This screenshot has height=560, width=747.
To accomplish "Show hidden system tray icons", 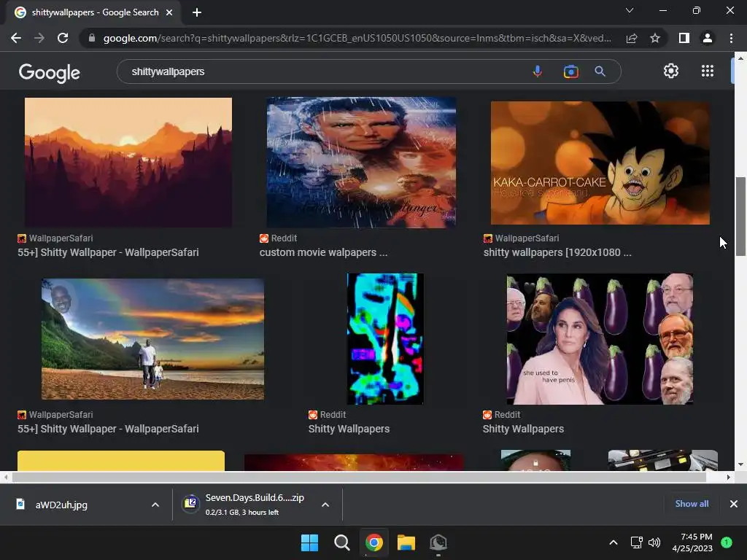I will (614, 542).
